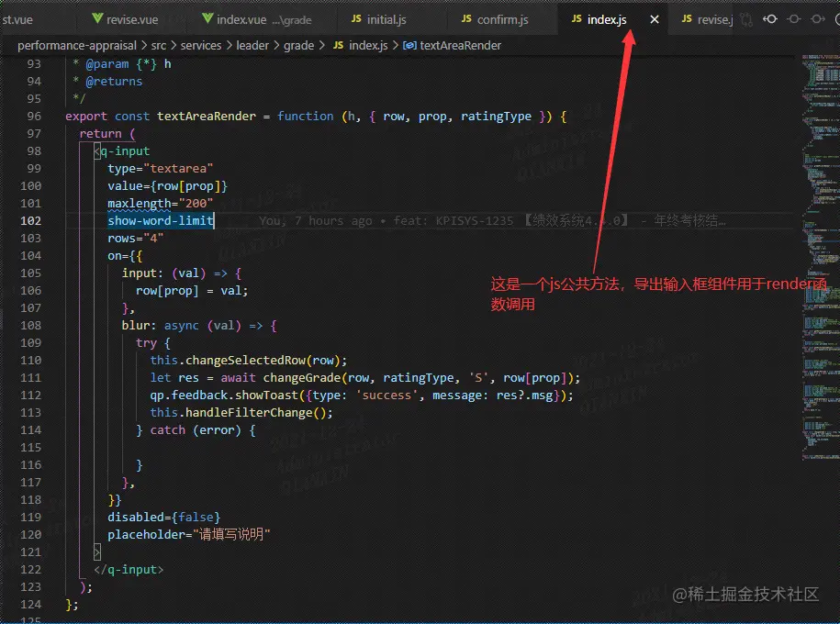Click the placeholder="请填写说明" attribute
Image resolution: width=840 pixels, height=624 pixels.
coord(188,535)
